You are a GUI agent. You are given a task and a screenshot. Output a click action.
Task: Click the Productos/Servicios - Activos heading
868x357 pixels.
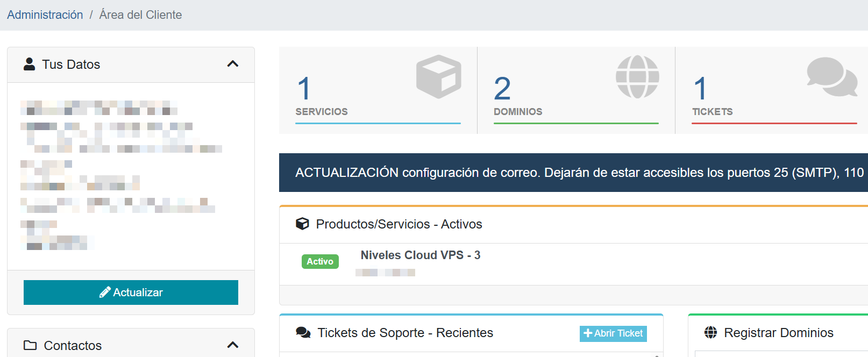[399, 224]
